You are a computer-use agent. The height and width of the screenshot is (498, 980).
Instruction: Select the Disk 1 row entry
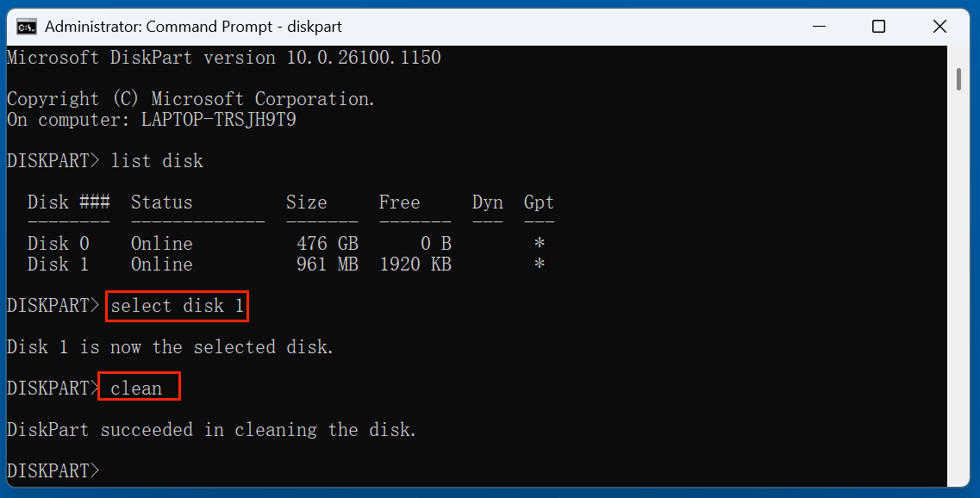58,264
